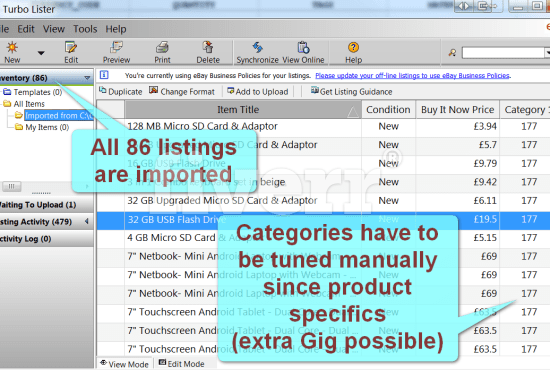
Task: Click the information icon in the notice bar
Action: (x=104, y=75)
